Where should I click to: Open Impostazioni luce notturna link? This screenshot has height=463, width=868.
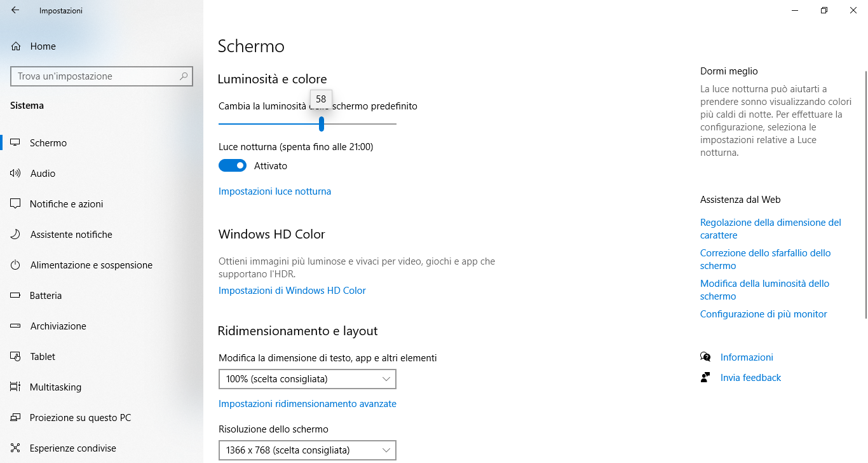(x=275, y=191)
